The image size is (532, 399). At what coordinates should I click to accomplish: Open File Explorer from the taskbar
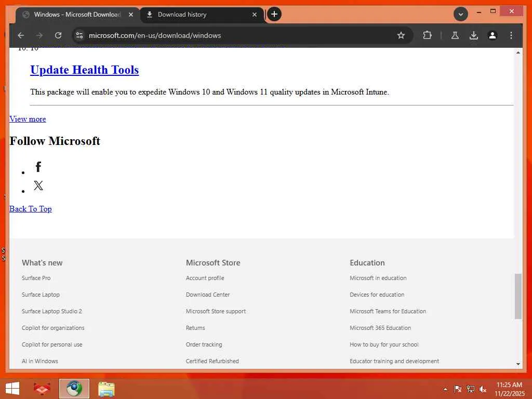point(107,389)
